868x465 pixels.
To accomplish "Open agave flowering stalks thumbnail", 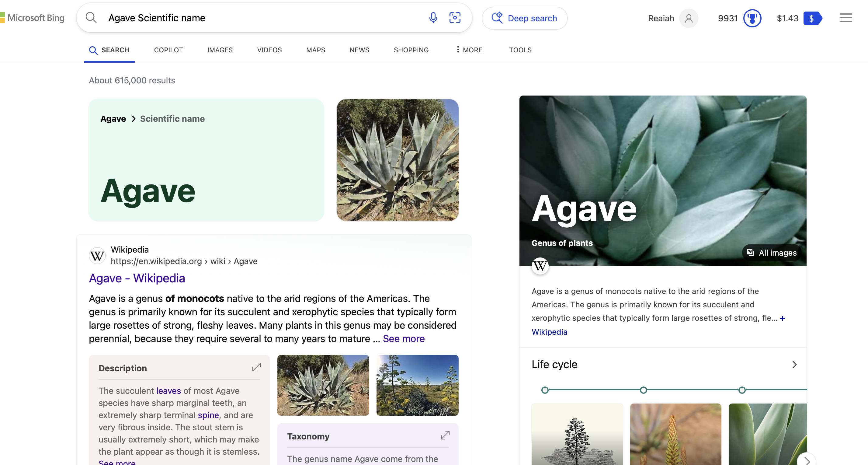I will (x=417, y=385).
